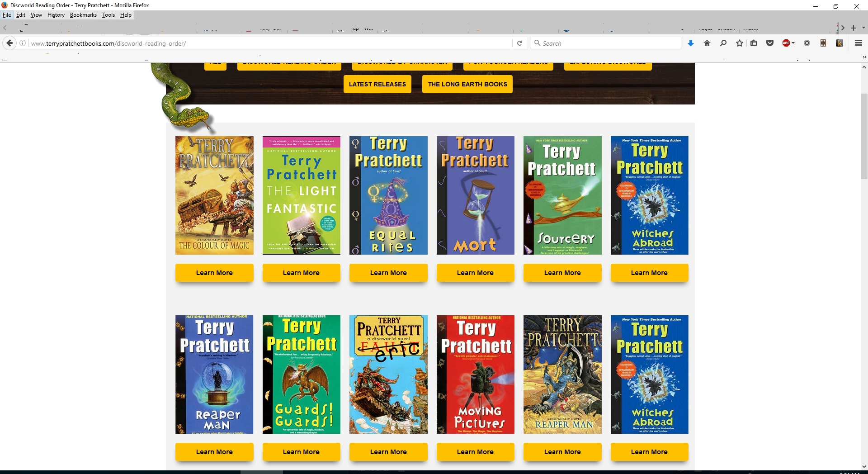868x474 pixels.
Task: Learn More under blue snow-globe Reaper Man
Action: click(214, 452)
